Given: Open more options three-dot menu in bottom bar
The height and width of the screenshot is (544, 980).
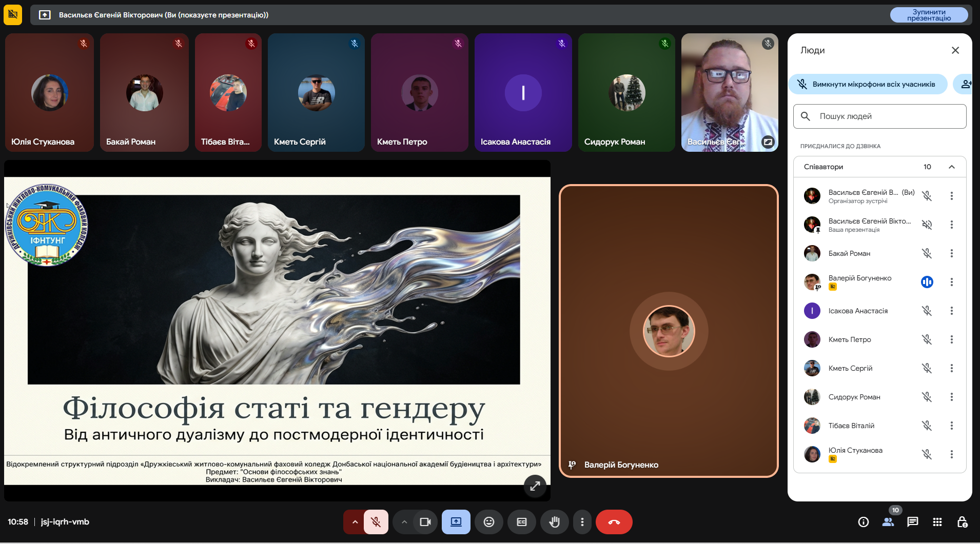Looking at the screenshot, I should (582, 522).
